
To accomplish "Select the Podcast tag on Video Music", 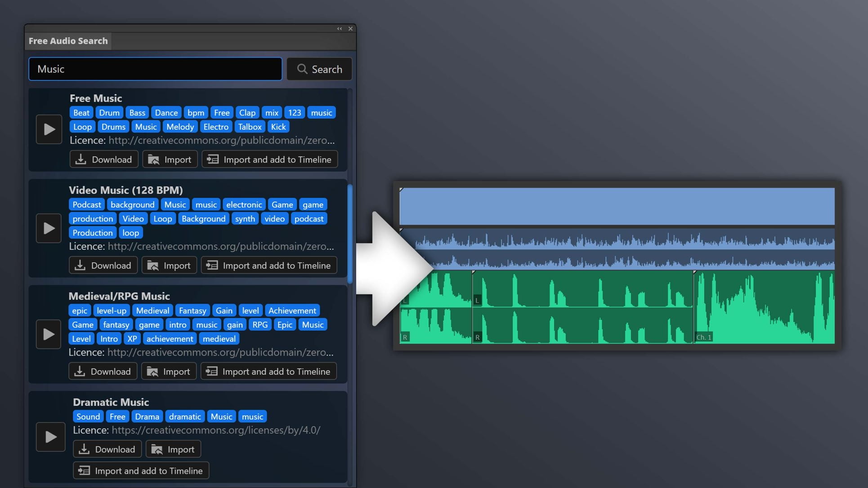I will 86,204.
